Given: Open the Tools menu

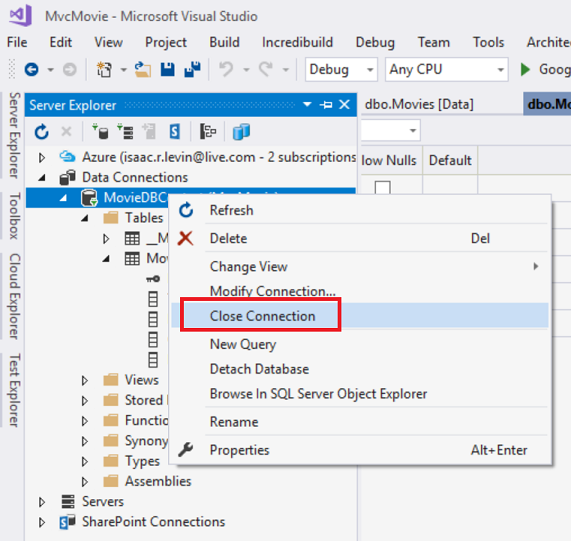Looking at the screenshot, I should click(x=488, y=42).
